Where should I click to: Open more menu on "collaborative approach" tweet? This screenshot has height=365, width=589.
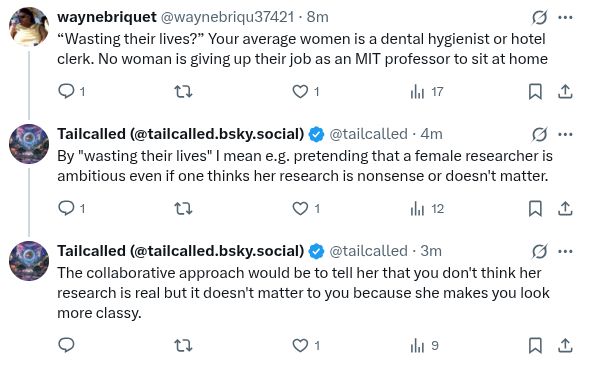(x=565, y=251)
